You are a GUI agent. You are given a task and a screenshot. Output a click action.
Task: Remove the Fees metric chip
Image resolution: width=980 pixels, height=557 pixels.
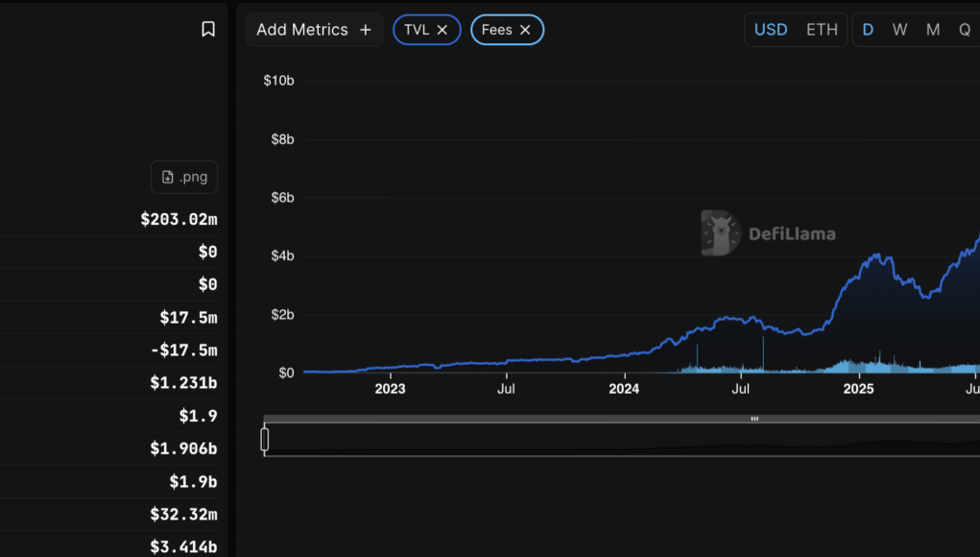(x=525, y=30)
